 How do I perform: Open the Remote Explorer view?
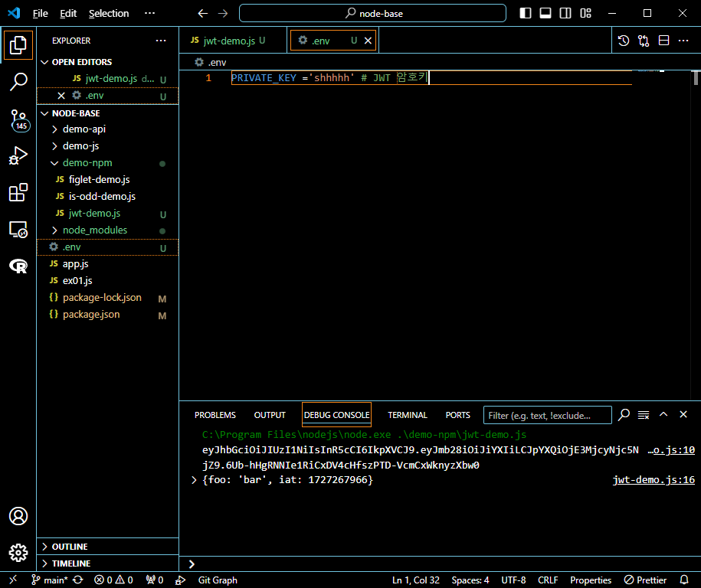[18, 230]
